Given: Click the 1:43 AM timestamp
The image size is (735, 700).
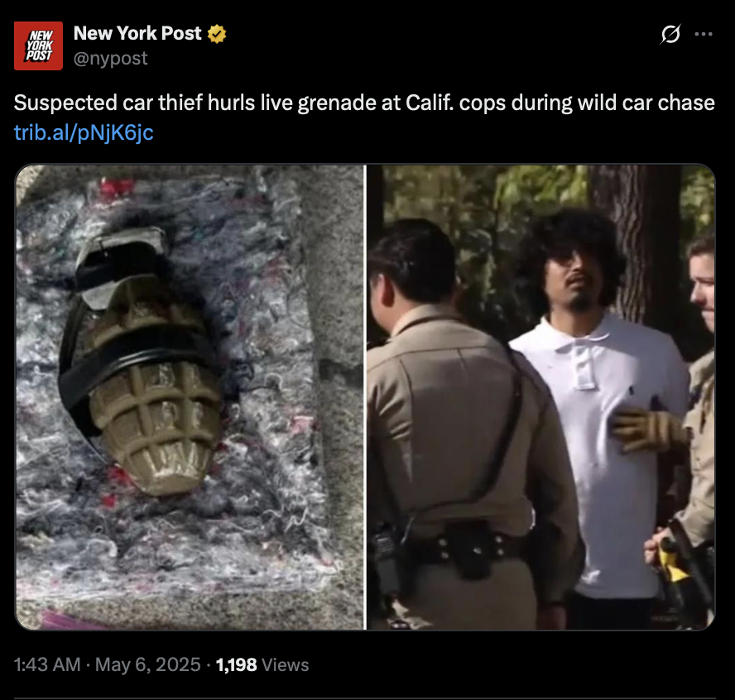Looking at the screenshot, I should coord(47,664).
